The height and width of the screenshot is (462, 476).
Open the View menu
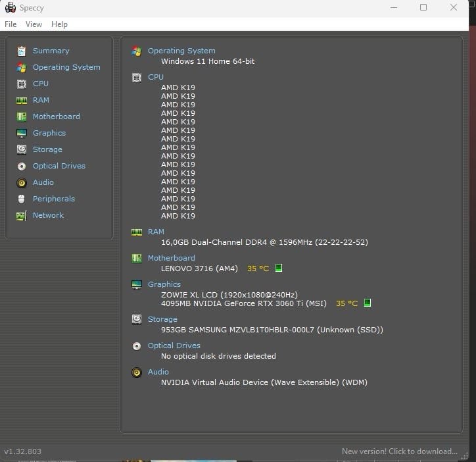pyautogui.click(x=34, y=24)
